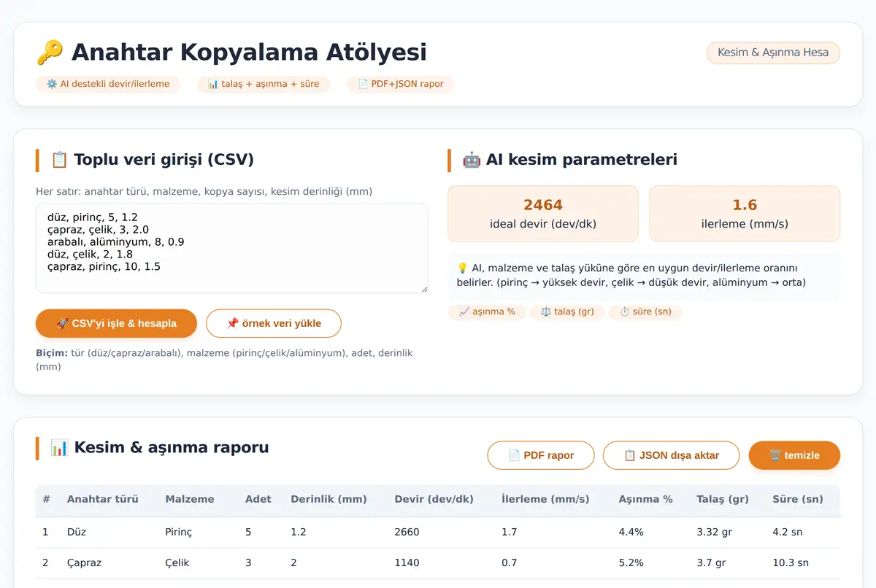Click the 1140 devir value
The height and width of the screenshot is (588, 876).
tap(407, 563)
